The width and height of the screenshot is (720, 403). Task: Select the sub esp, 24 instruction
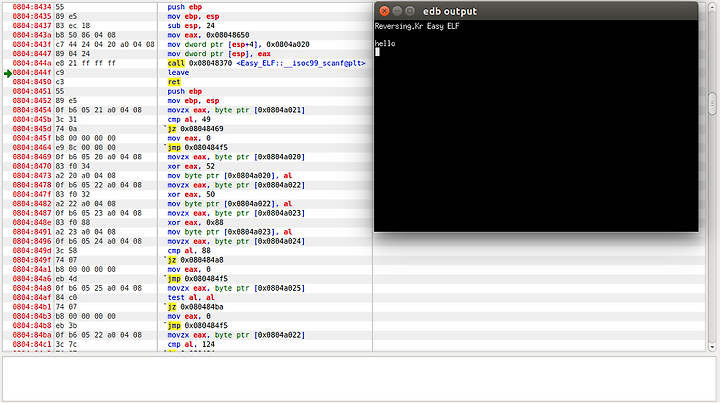pos(191,26)
